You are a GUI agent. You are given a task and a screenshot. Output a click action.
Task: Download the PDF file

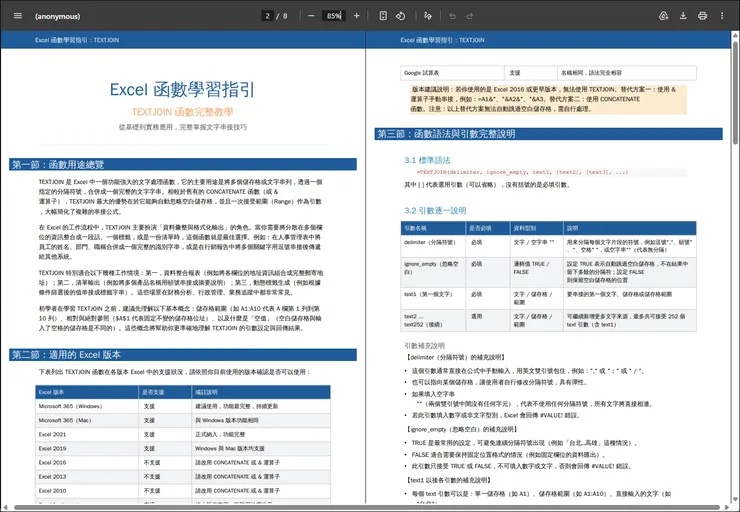(x=683, y=16)
